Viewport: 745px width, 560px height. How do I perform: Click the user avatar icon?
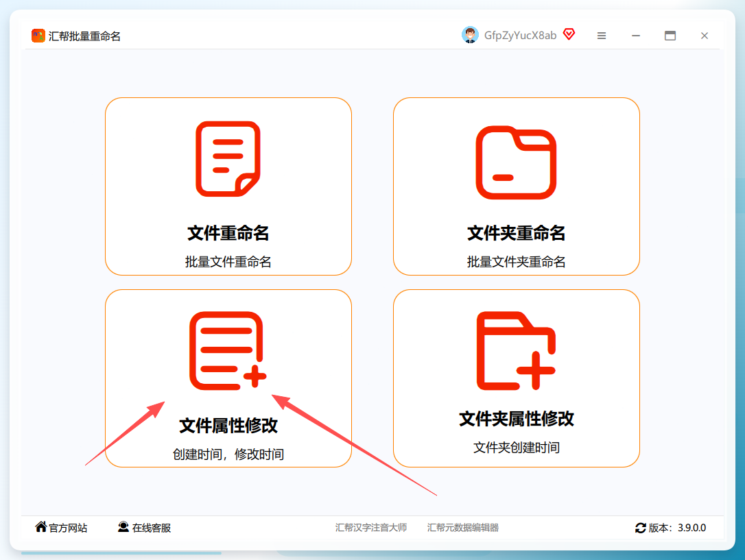pyautogui.click(x=470, y=35)
